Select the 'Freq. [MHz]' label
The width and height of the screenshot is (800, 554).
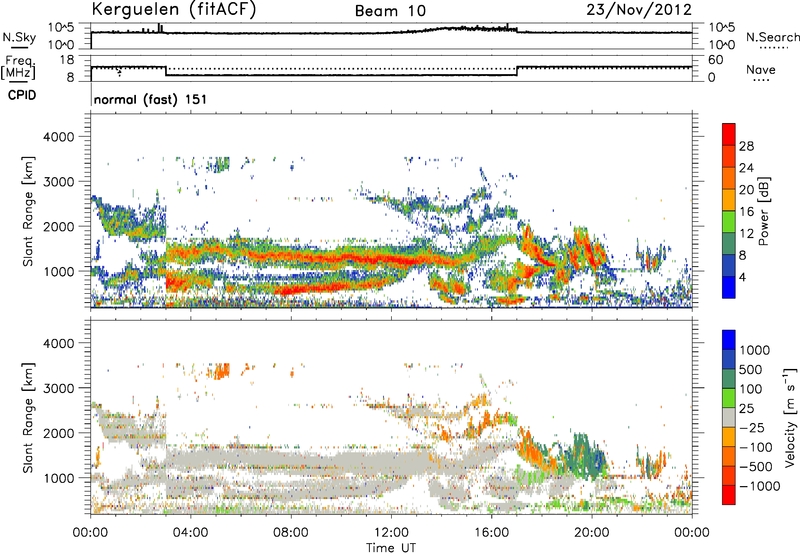click(x=19, y=68)
